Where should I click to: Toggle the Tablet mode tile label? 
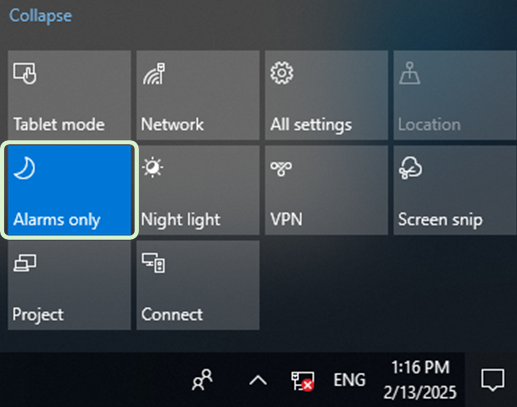pyautogui.click(x=59, y=124)
